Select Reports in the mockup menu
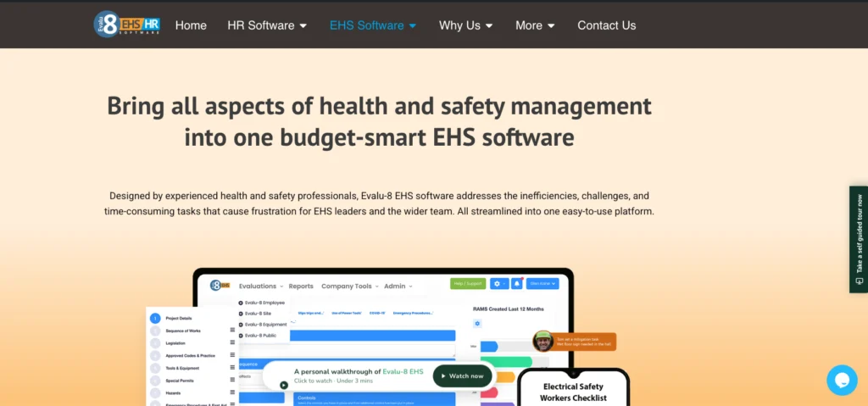The height and width of the screenshot is (406, 868). [301, 286]
